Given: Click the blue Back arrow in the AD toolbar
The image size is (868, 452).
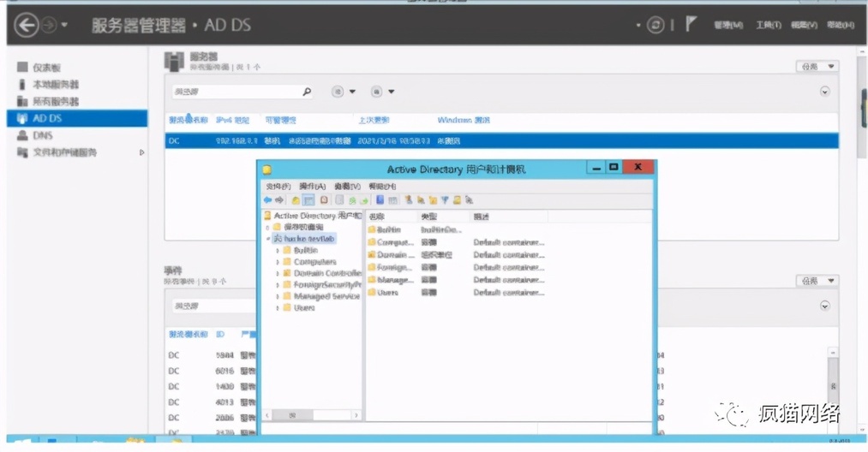Looking at the screenshot, I should coord(268,200).
